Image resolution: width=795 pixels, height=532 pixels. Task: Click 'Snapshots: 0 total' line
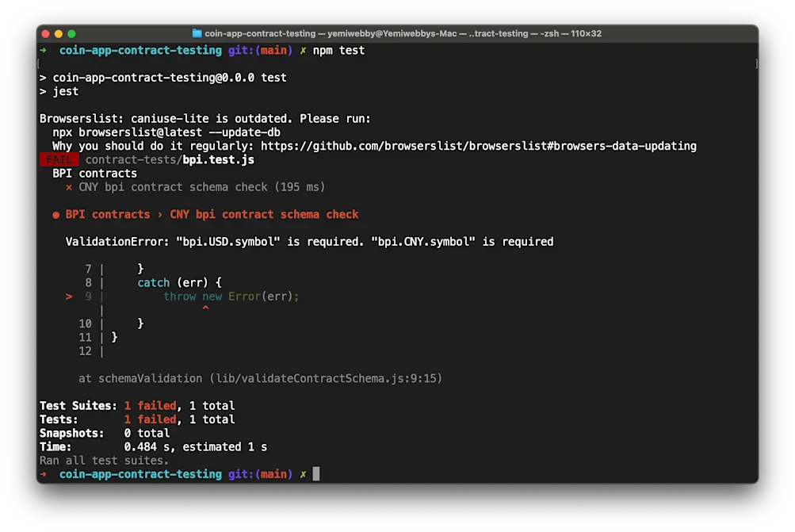[105, 433]
